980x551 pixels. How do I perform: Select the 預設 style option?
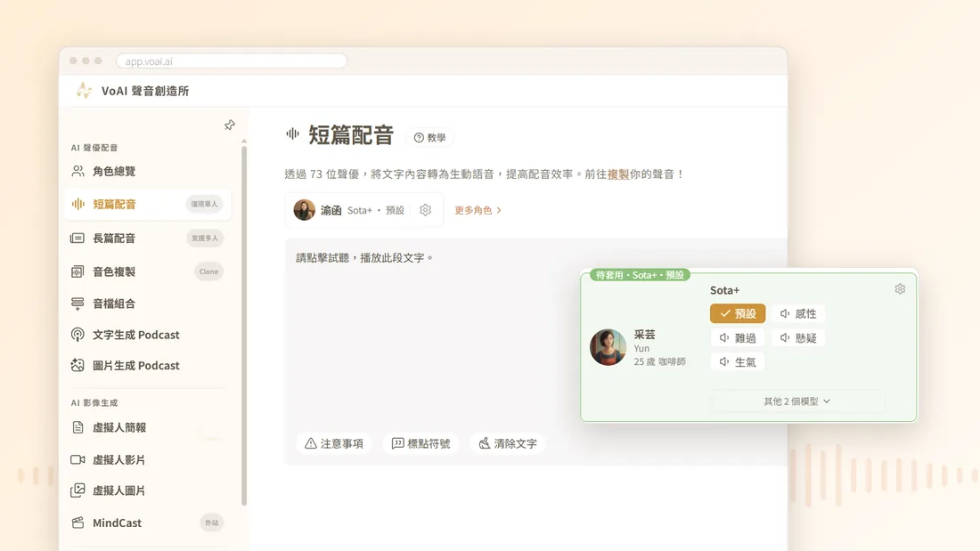pyautogui.click(x=738, y=313)
